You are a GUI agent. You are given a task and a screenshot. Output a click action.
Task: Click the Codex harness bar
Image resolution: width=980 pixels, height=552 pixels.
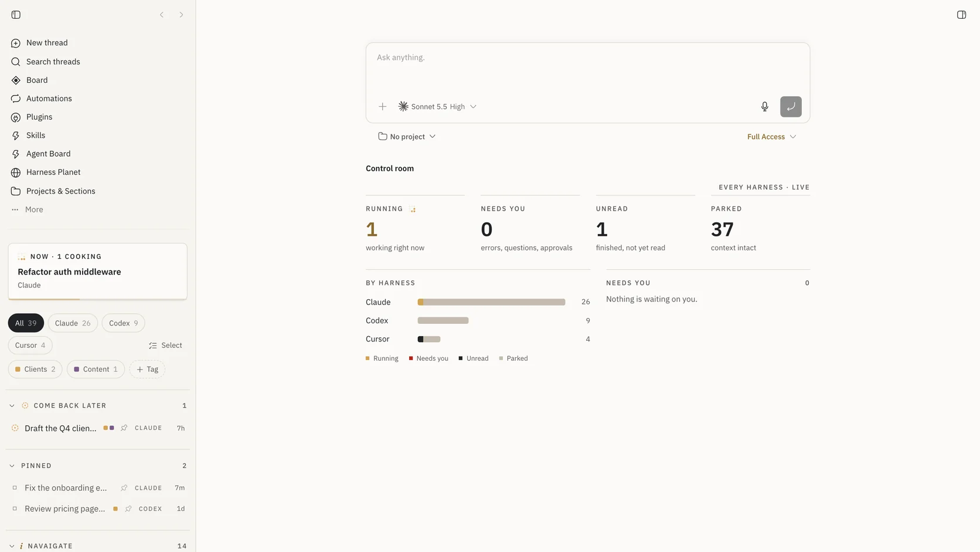(443, 321)
